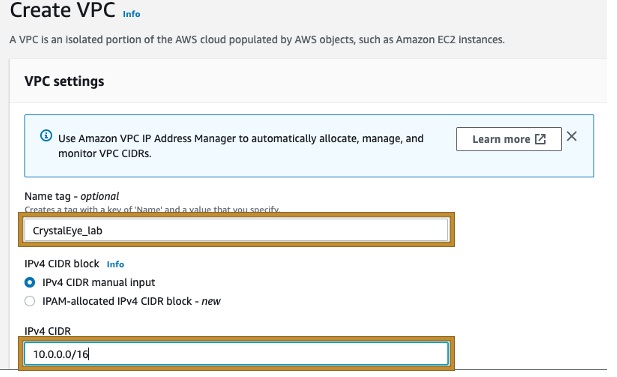Viewport: 617px width, 377px height.
Task: Dismiss the IP Address Manager info banner
Action: [572, 137]
